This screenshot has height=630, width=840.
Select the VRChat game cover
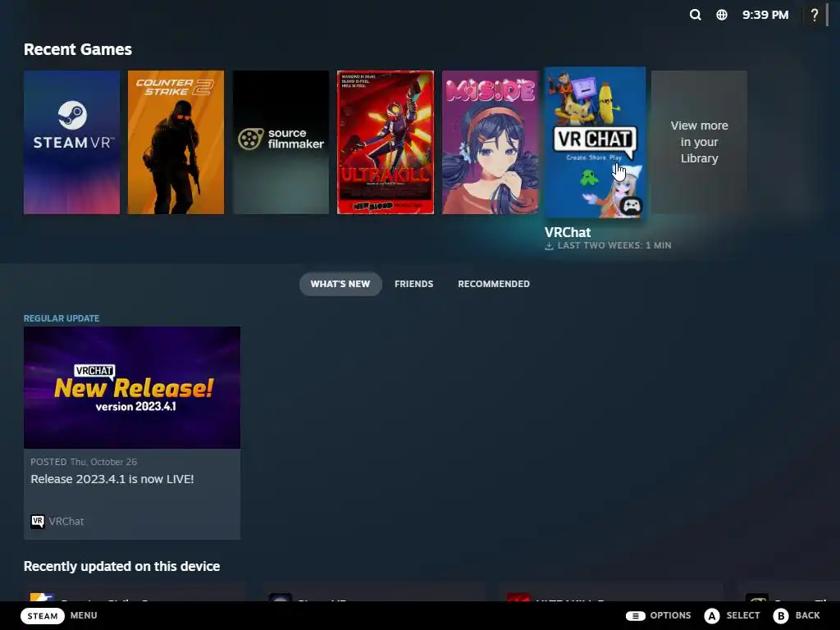tap(595, 143)
